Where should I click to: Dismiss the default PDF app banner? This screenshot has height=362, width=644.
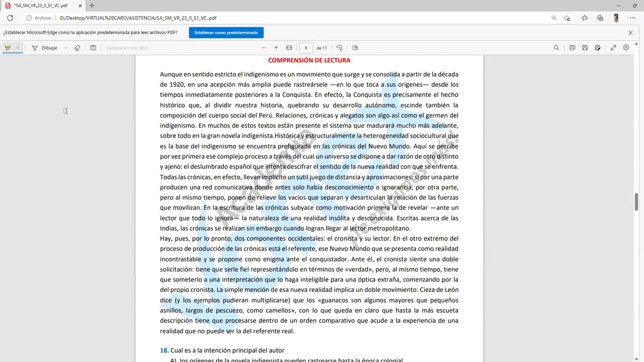630,33
